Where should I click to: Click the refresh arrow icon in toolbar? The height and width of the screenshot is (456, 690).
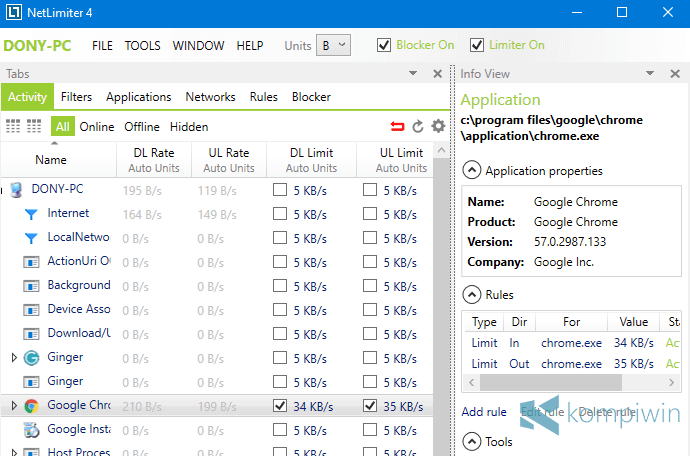tap(418, 127)
